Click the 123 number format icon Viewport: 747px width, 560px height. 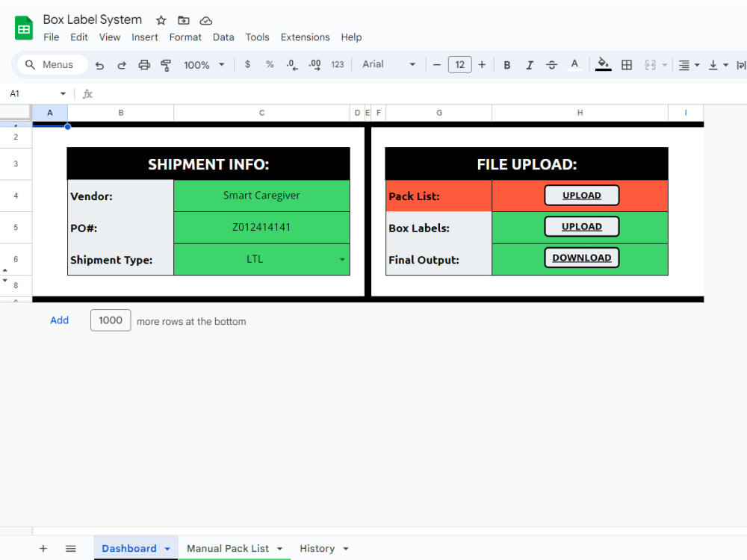click(x=337, y=65)
